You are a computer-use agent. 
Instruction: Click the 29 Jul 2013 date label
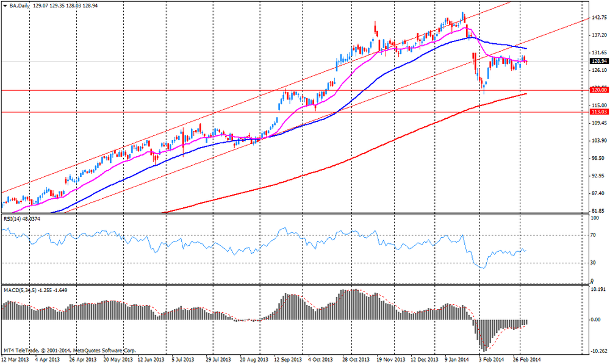(x=218, y=359)
